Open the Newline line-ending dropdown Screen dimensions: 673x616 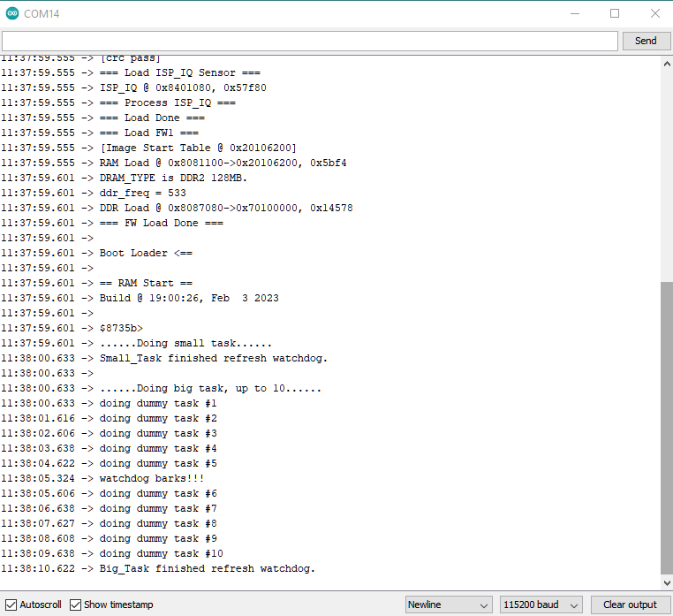tap(449, 605)
